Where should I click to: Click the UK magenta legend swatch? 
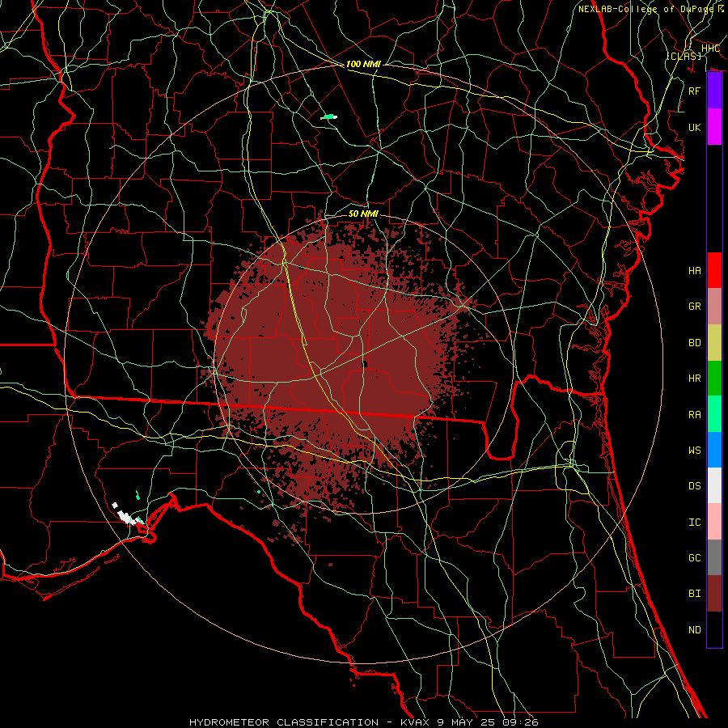pos(714,127)
